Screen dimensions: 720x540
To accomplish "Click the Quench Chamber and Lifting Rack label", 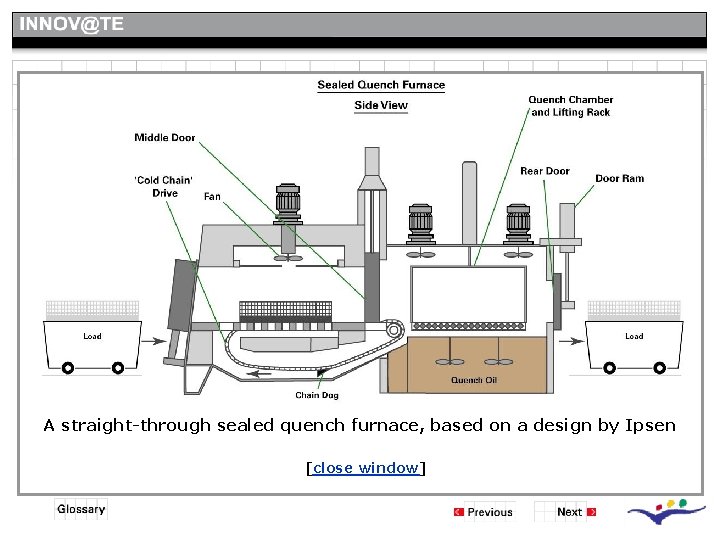I will click(571, 106).
